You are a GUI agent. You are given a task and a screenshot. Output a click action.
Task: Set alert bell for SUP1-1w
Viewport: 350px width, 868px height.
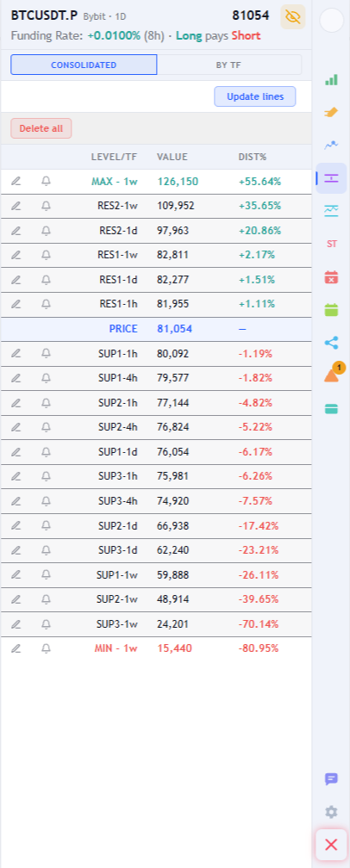46,574
